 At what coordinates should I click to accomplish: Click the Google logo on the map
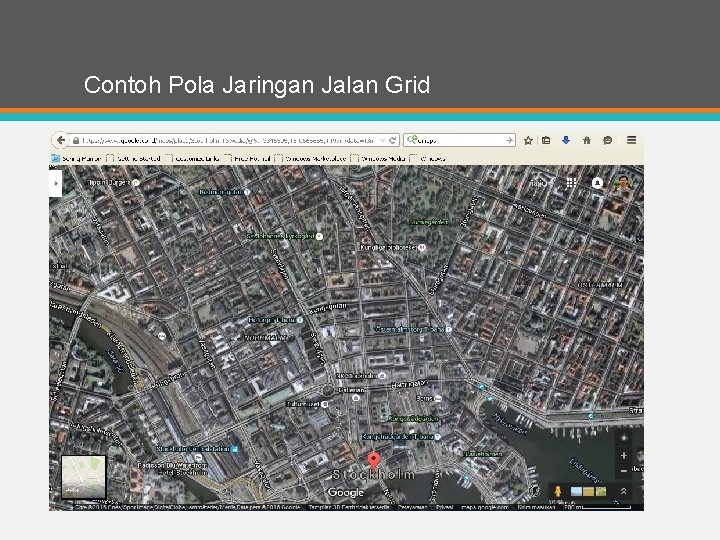pyautogui.click(x=346, y=492)
